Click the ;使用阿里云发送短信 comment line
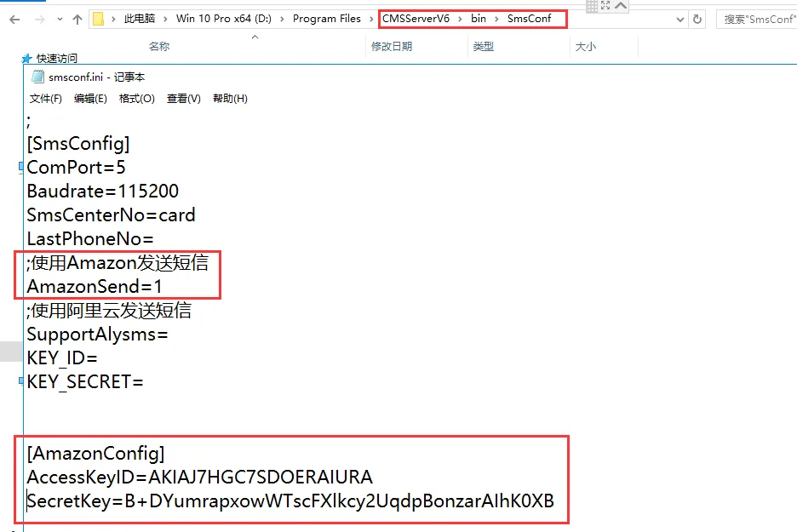This screenshot has width=797, height=532. [109, 311]
